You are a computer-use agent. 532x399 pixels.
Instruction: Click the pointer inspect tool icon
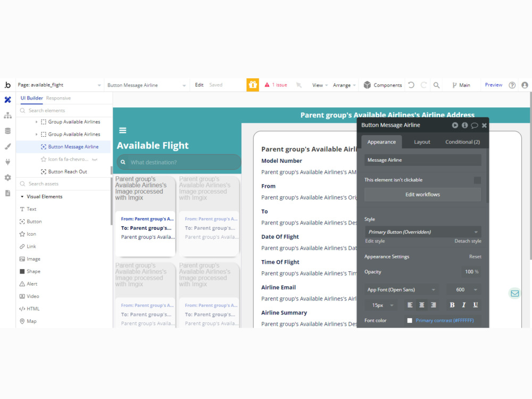click(299, 85)
